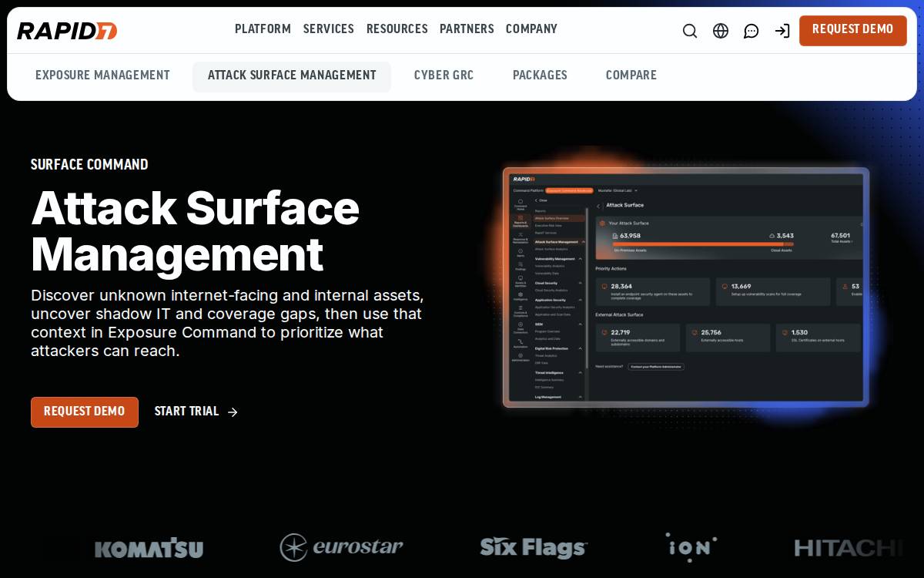This screenshot has width=924, height=578.
Task: Click the sign-in arrow icon
Action: (x=782, y=31)
